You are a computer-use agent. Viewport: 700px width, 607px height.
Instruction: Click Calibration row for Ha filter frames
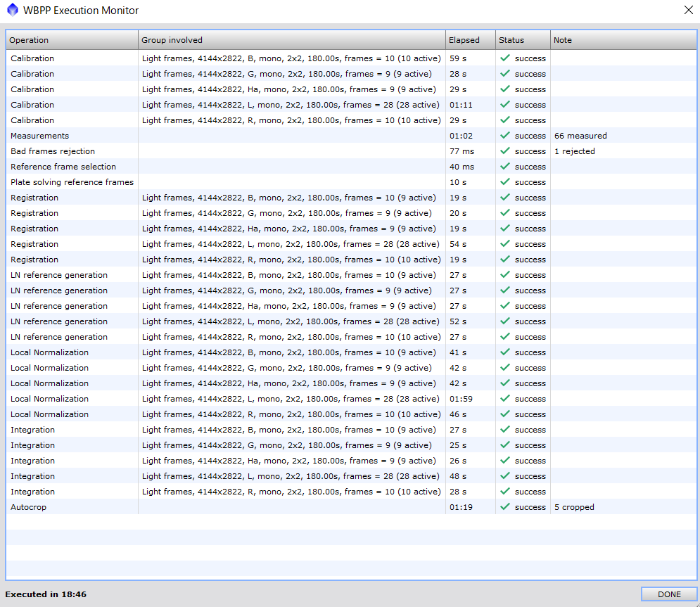pos(351,89)
